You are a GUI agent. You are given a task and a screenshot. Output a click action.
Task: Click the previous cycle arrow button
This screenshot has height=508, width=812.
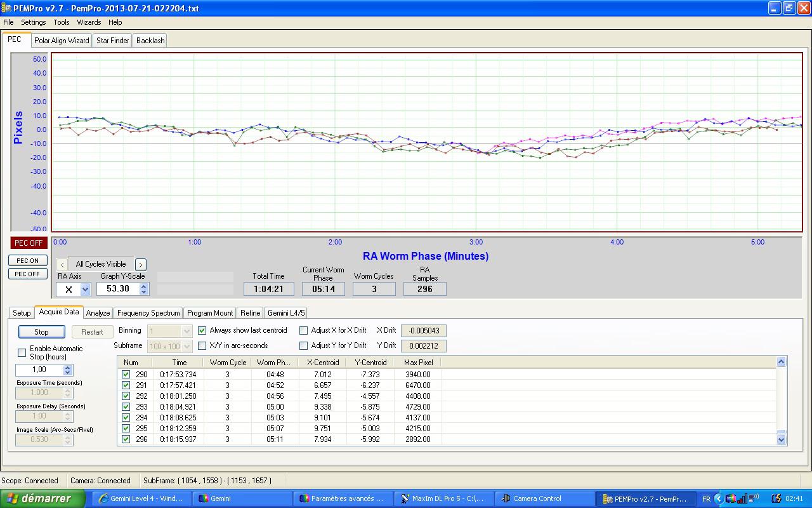click(x=62, y=264)
